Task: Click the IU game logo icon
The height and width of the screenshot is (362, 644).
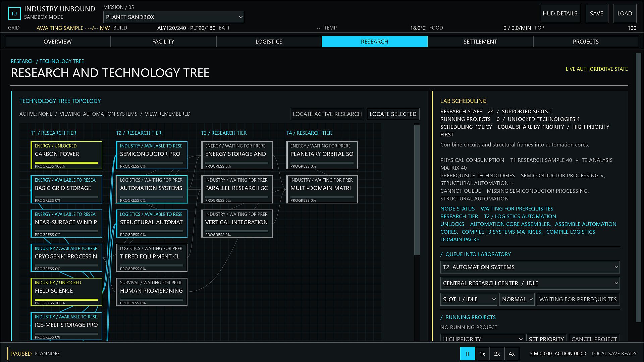Action: click(x=14, y=14)
